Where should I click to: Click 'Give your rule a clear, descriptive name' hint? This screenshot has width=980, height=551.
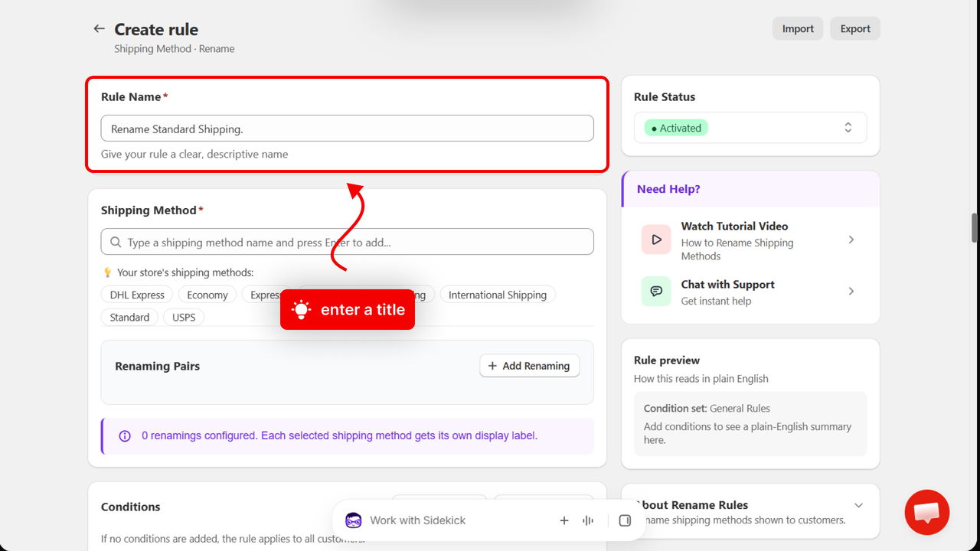point(194,154)
